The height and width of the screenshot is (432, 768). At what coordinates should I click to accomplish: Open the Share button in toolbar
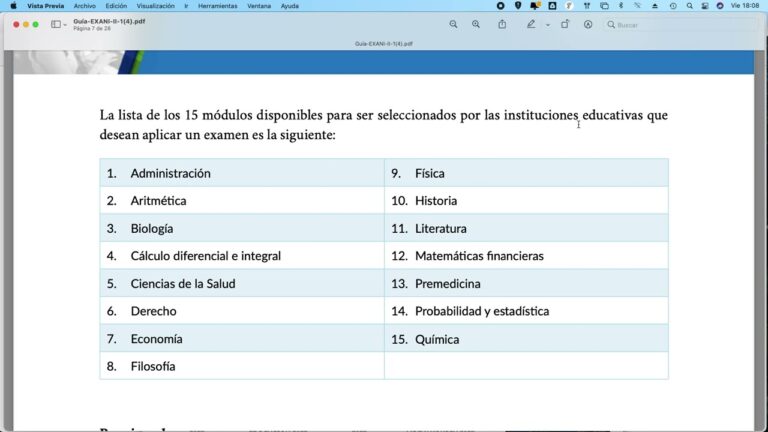coord(502,24)
